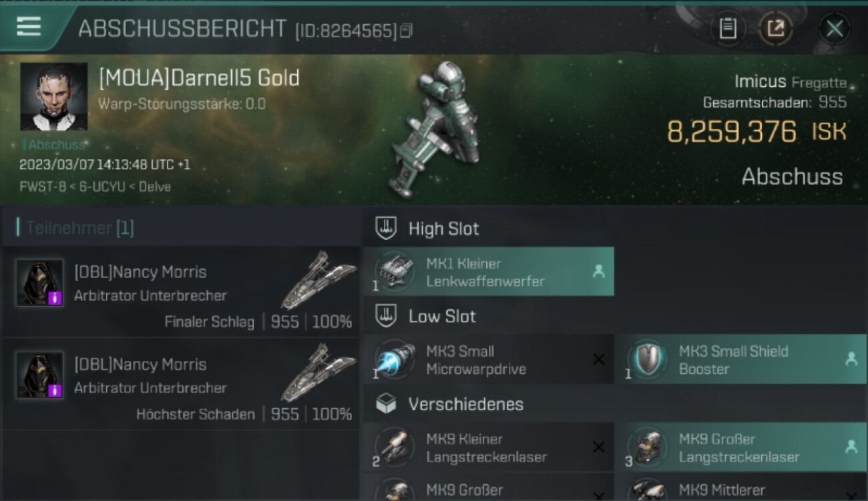868x501 pixels.
Task: Select the MK3 Small Shield Booster item
Action: 741,359
